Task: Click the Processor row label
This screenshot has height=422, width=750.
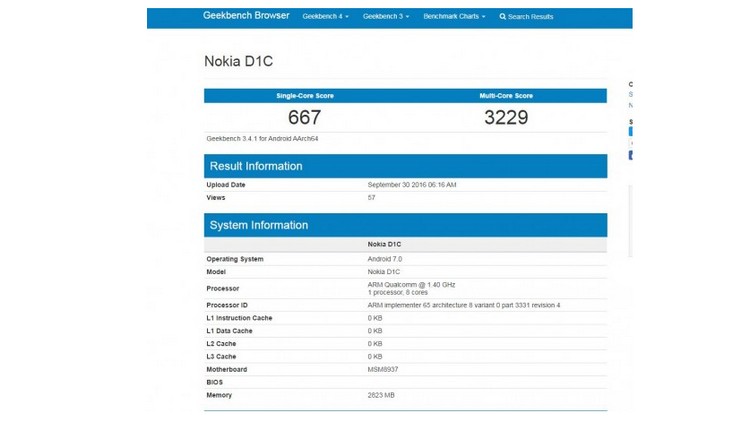Action: [x=222, y=289]
